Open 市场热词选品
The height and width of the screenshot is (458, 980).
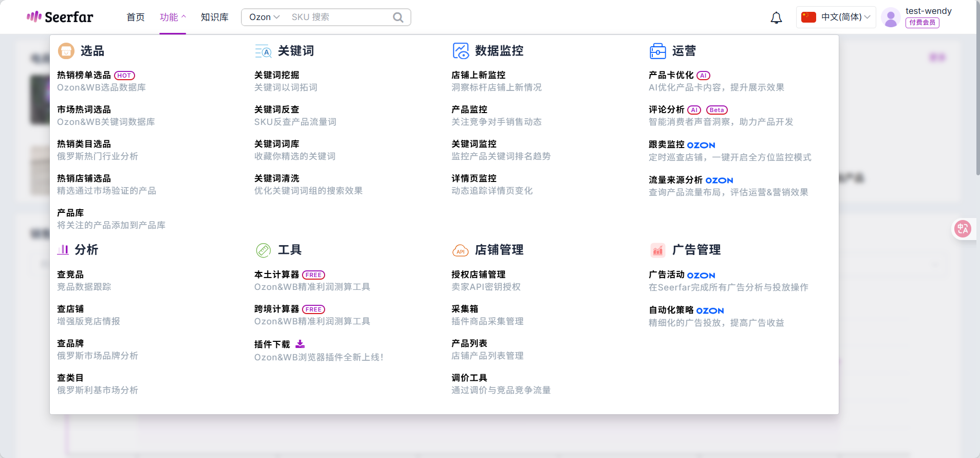(x=84, y=109)
